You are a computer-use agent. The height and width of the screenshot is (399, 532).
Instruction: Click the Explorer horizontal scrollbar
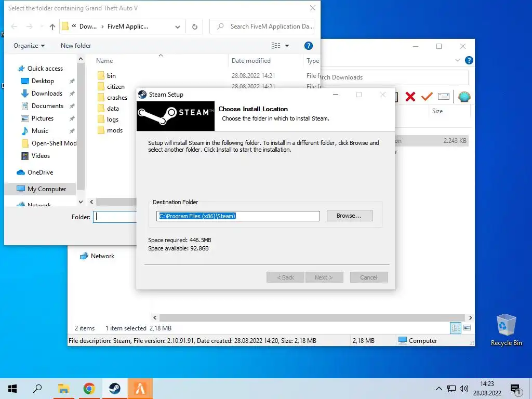tap(312, 317)
